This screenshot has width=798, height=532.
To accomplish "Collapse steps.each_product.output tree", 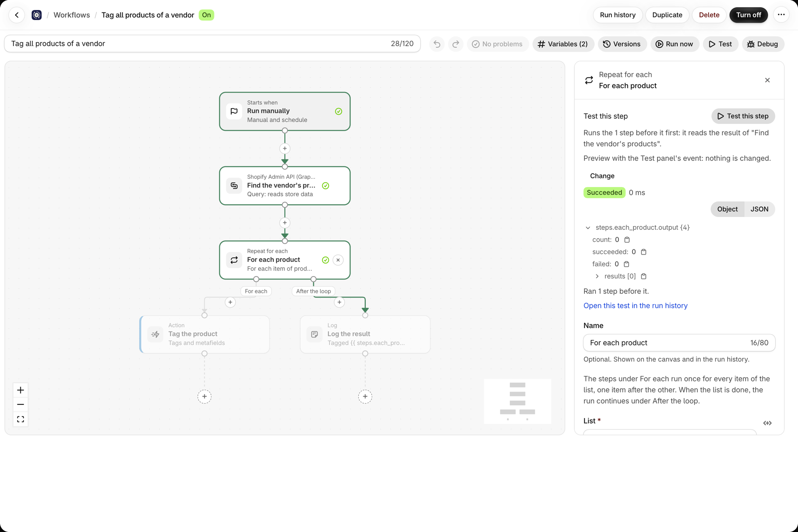I will [588, 228].
